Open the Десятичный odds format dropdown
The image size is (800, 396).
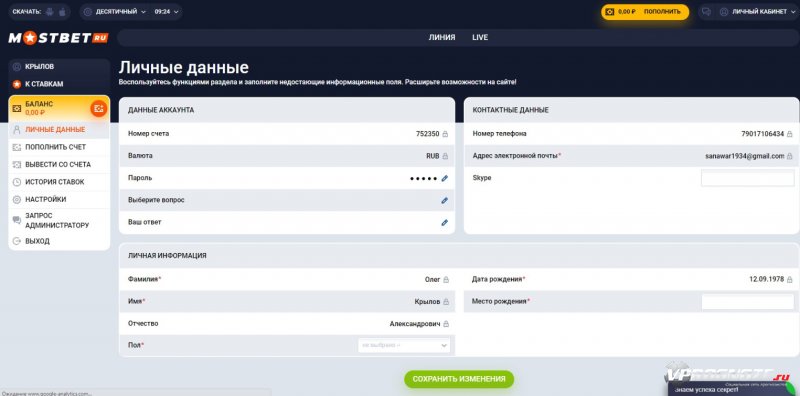click(x=115, y=12)
